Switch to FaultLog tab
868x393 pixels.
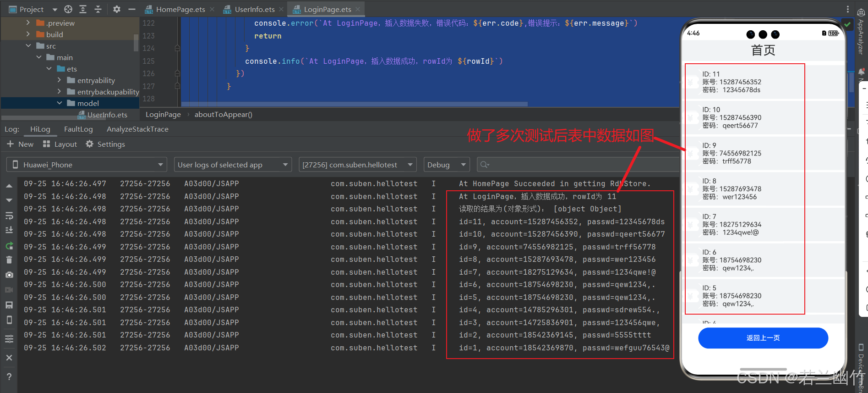78,129
